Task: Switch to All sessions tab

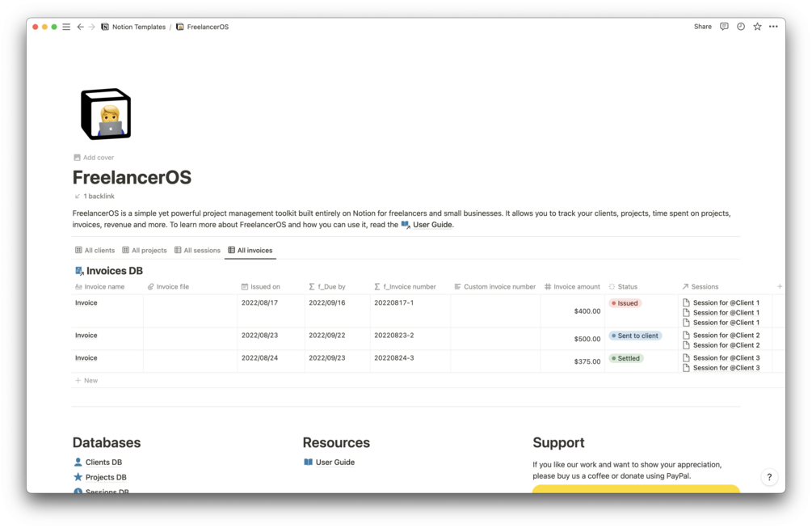Action: pyautogui.click(x=197, y=251)
